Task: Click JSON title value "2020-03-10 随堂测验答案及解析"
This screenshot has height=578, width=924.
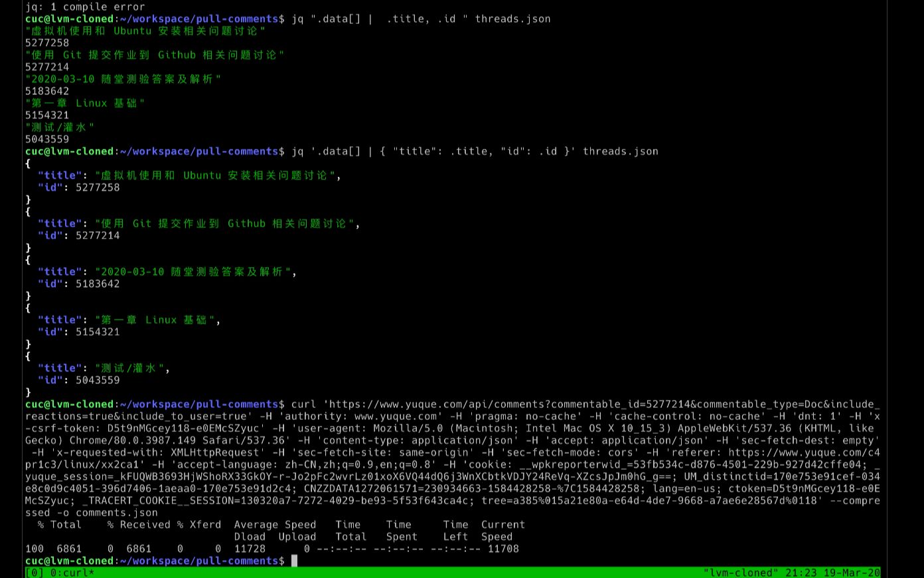Action: pyautogui.click(x=193, y=272)
